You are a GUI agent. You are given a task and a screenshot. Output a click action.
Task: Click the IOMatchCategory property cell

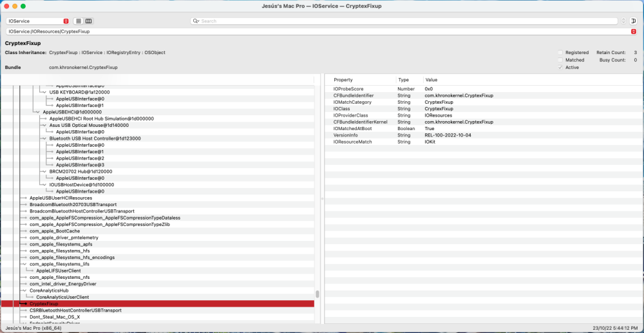352,102
